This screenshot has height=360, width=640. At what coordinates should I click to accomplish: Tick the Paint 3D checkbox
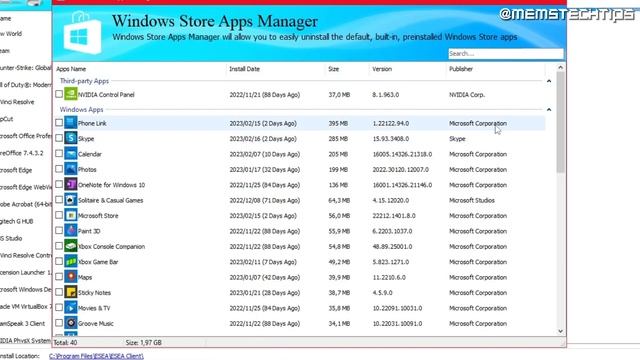click(59, 231)
